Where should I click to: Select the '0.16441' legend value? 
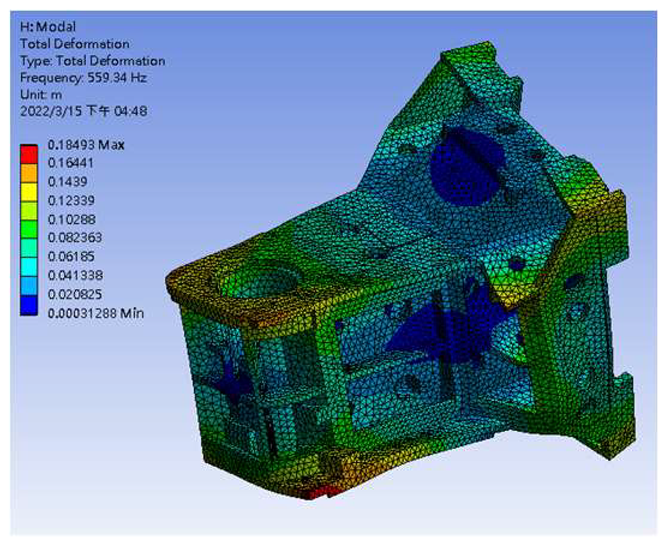(71, 163)
